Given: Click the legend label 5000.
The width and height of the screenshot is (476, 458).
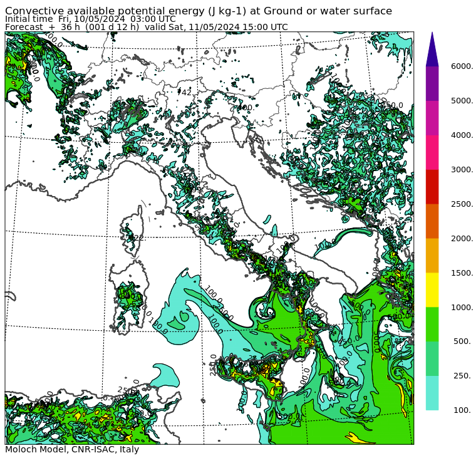Looking at the screenshot, I should point(462,100).
